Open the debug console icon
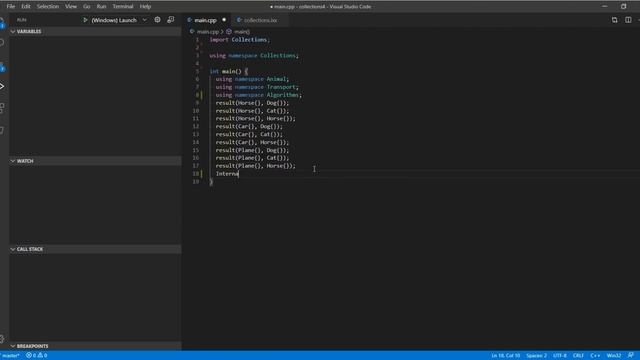Screen dimensions: 640x360 (171, 20)
